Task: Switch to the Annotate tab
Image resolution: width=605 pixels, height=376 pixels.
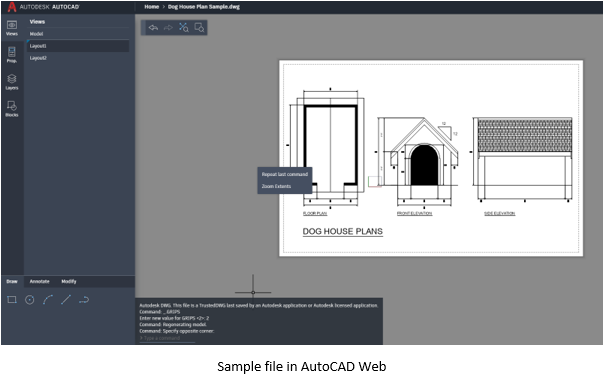Action: click(39, 281)
